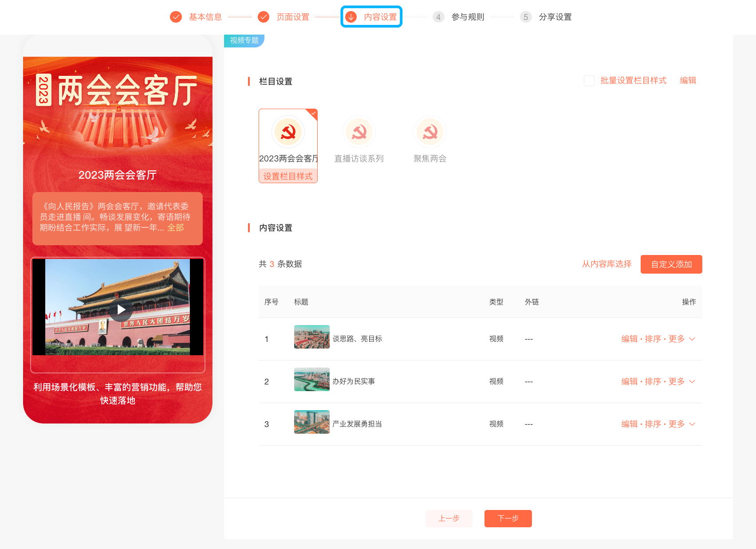Expand 更多 dropdown for 办好为民实事
The image size is (756, 549).
[682, 381]
